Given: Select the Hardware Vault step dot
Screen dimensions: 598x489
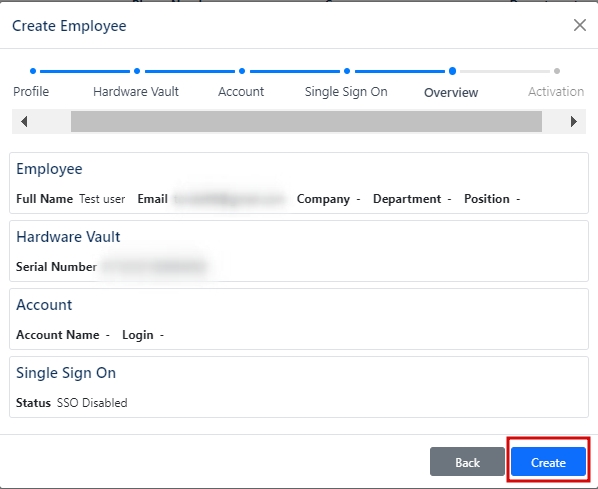Looking at the screenshot, I should click(137, 71).
